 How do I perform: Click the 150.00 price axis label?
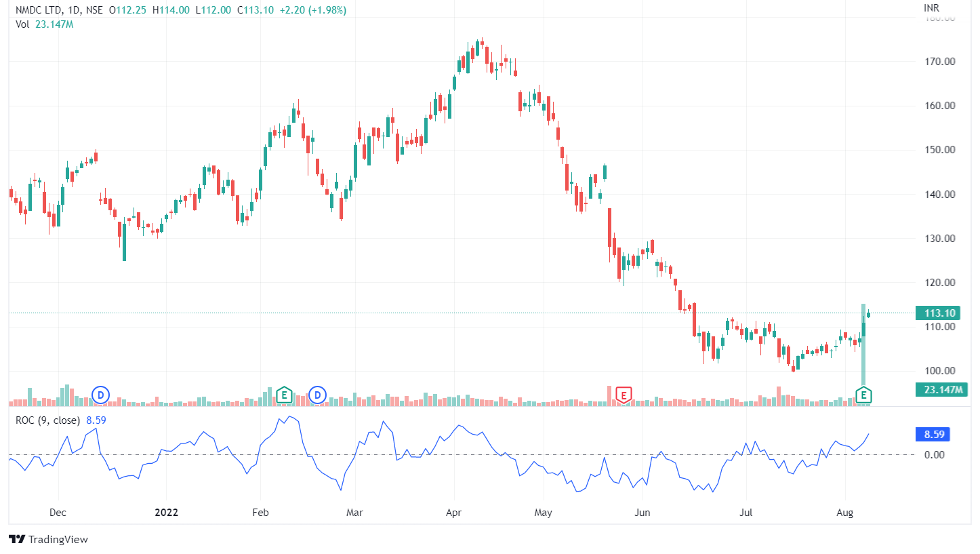click(940, 150)
